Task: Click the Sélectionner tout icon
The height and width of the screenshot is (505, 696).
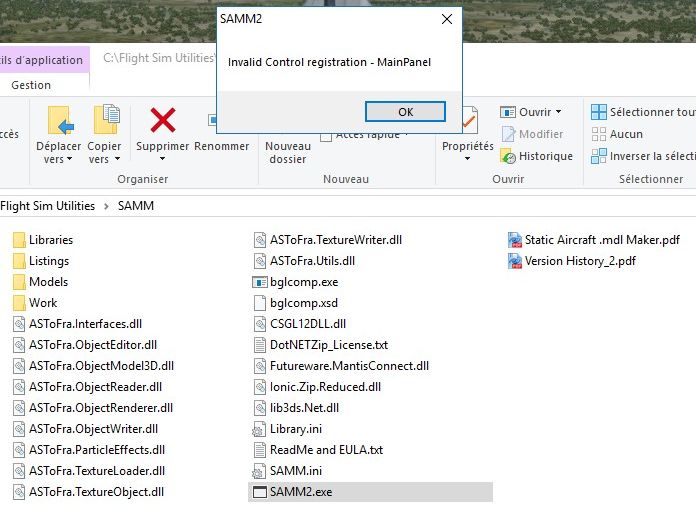Action: (599, 112)
